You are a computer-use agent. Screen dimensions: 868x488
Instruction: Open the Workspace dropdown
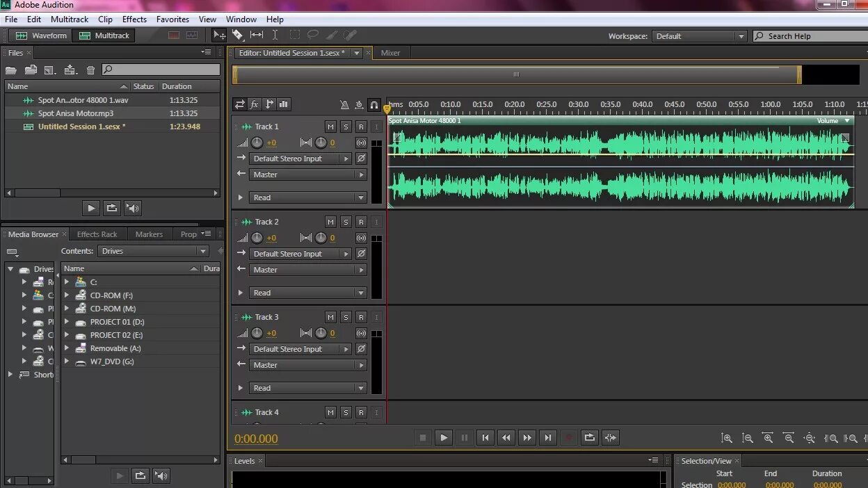point(700,35)
